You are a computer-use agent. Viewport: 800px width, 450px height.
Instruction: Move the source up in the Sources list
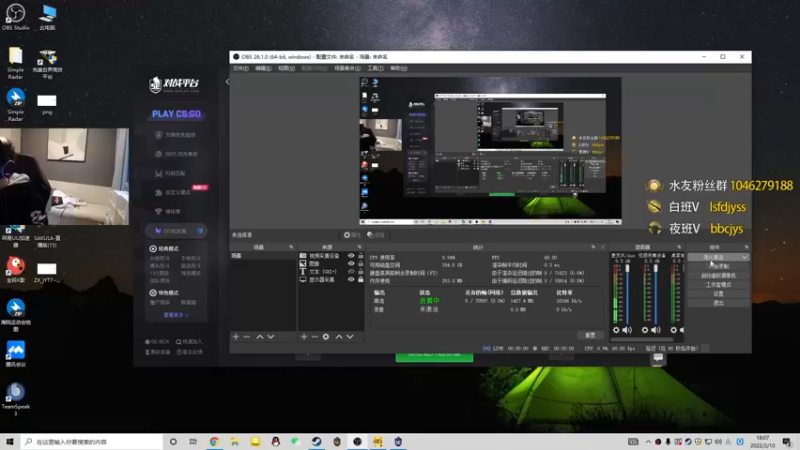click(339, 337)
